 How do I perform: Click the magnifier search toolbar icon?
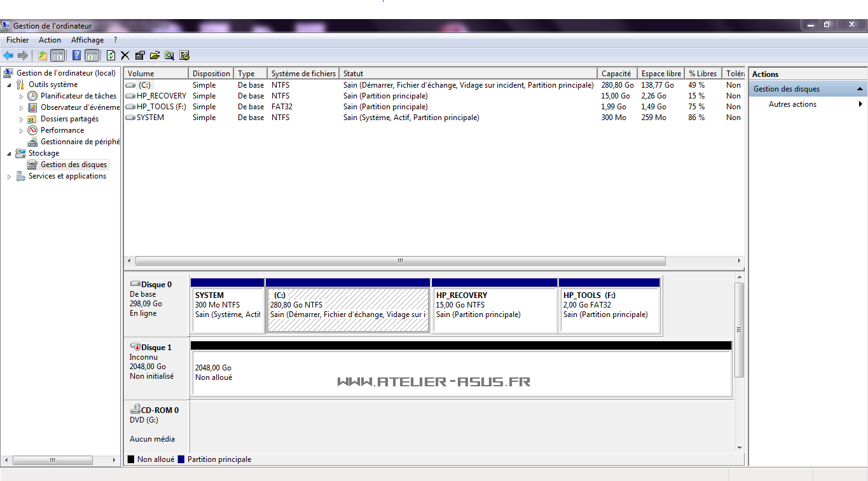point(170,56)
